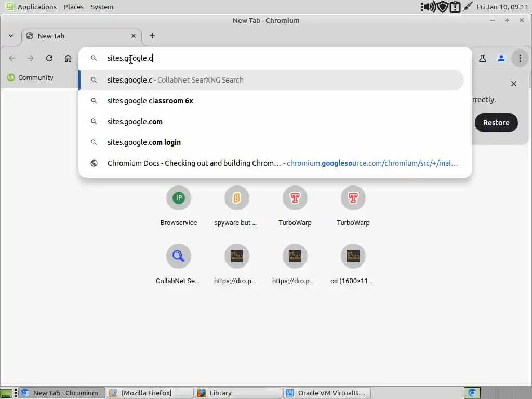Open the three-dot Chromium menu
Image resolution: width=532 pixels, height=399 pixels.
[x=520, y=58]
